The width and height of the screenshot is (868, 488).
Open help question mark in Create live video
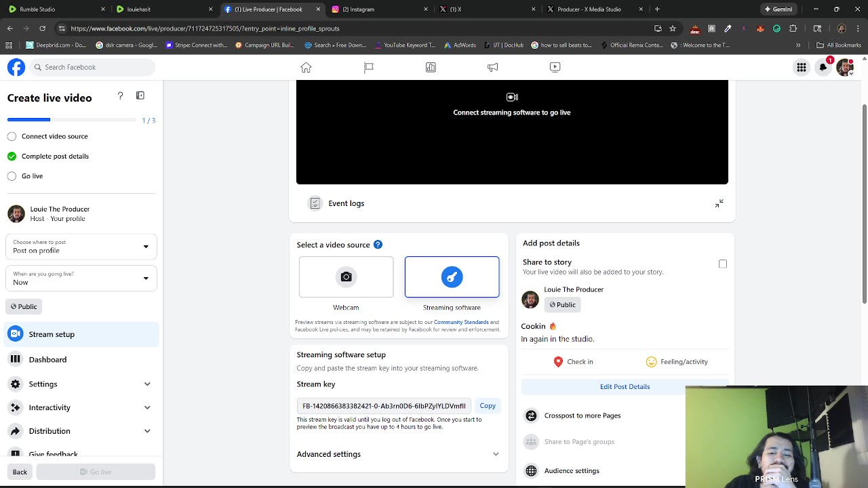tap(120, 96)
